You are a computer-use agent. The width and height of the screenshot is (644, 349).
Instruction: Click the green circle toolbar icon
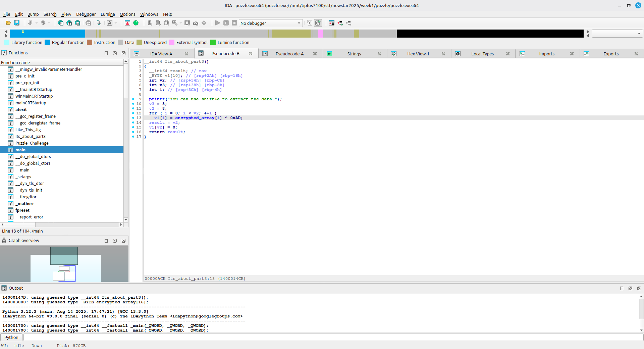[x=136, y=23]
